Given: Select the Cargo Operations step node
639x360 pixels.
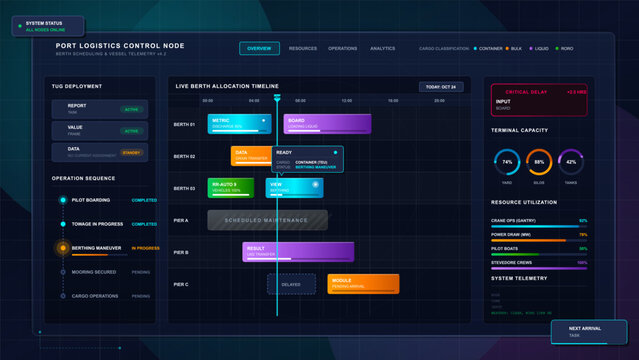Looking at the screenshot, I should pos(63,296).
